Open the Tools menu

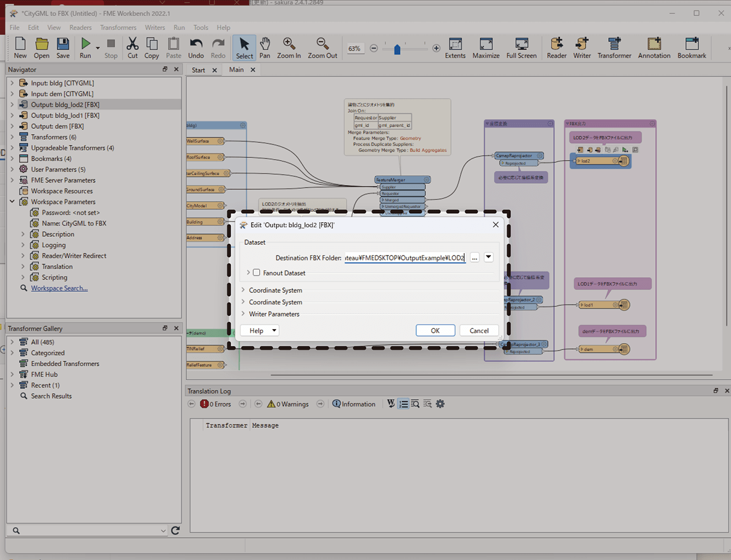coord(200,28)
